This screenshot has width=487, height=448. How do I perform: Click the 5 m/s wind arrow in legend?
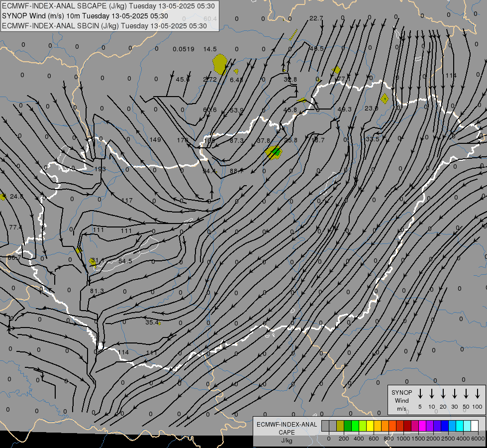(x=420, y=394)
